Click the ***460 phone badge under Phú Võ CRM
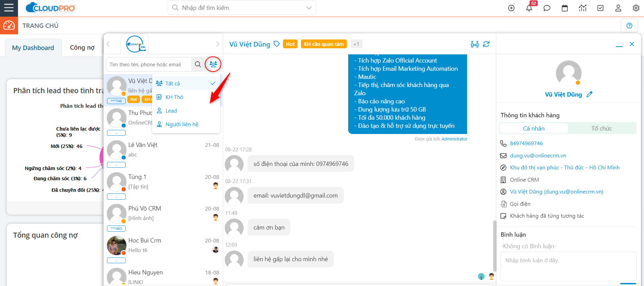 pyautogui.click(x=116, y=229)
